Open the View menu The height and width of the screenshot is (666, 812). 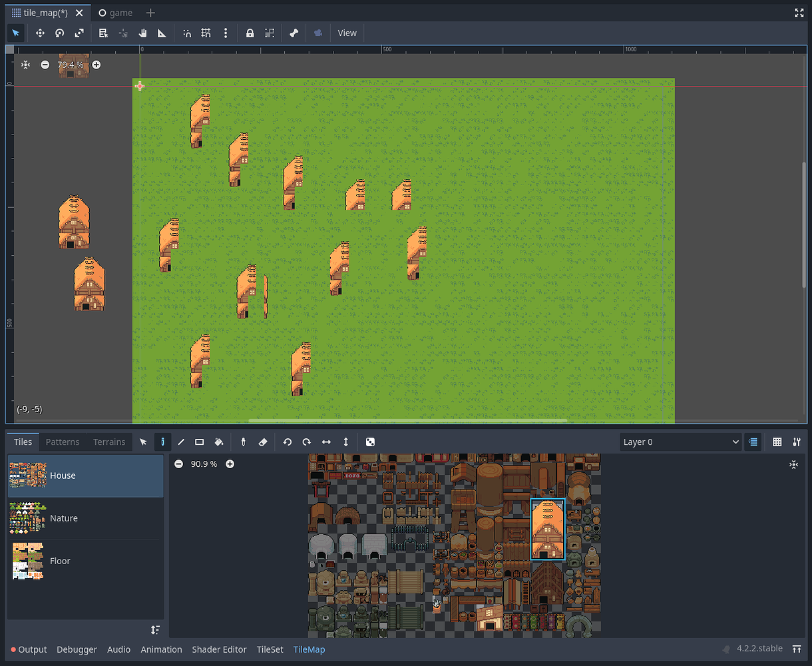pos(347,33)
